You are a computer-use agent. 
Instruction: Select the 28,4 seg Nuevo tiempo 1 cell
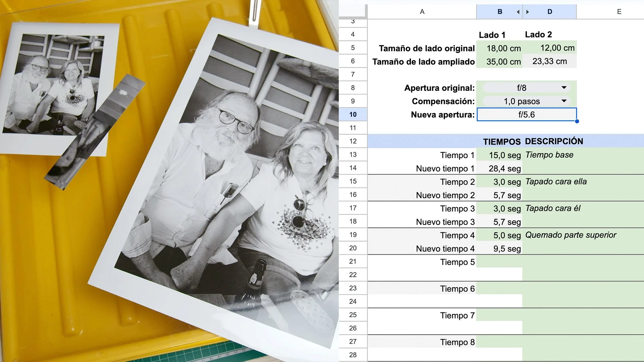tap(499, 168)
